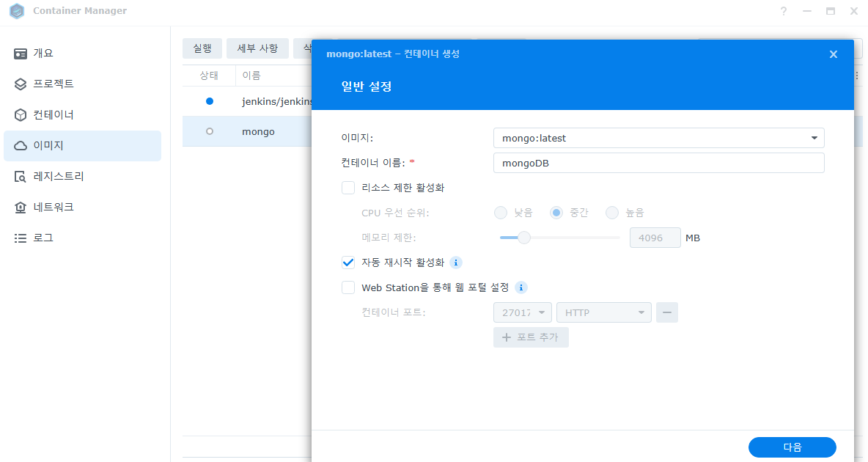
Task: Click the 네트워크 house icon
Action: pos(21,208)
